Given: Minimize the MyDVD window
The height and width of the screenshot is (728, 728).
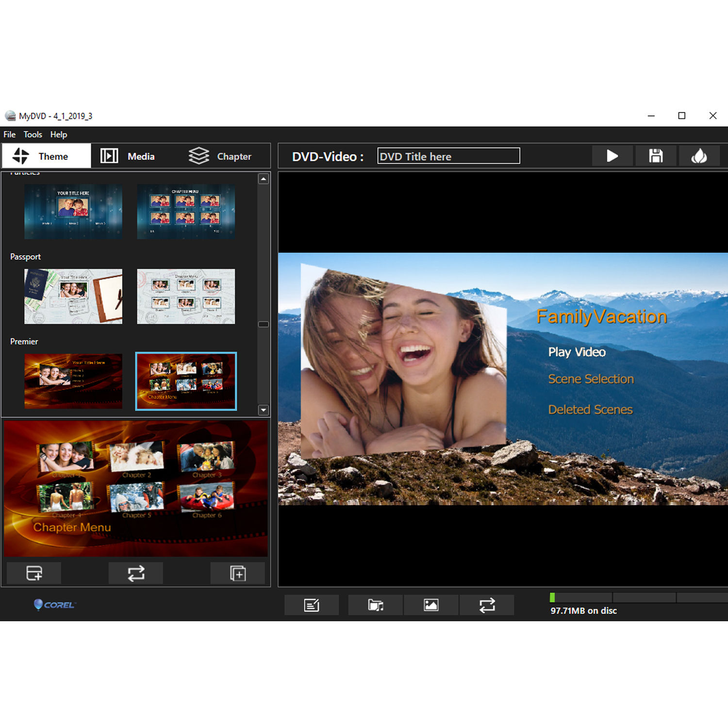Looking at the screenshot, I should 651,116.
